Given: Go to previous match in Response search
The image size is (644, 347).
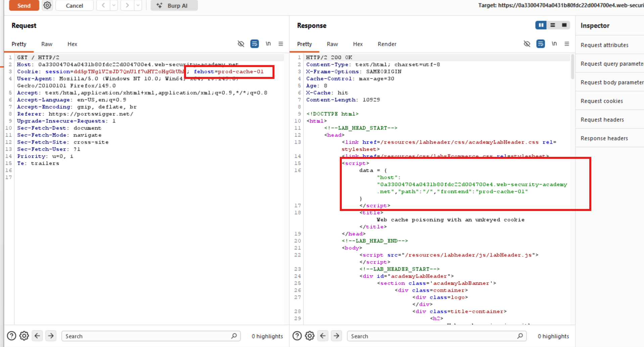Looking at the screenshot, I should point(323,336).
